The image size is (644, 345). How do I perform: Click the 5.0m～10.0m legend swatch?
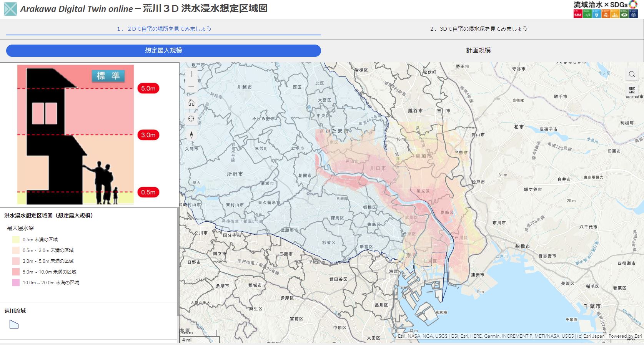(x=16, y=272)
